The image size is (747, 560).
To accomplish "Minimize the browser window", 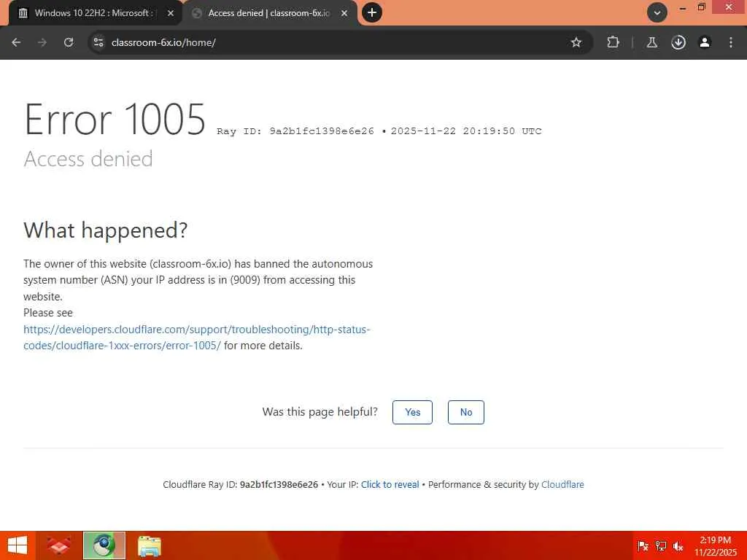I will point(683,7).
